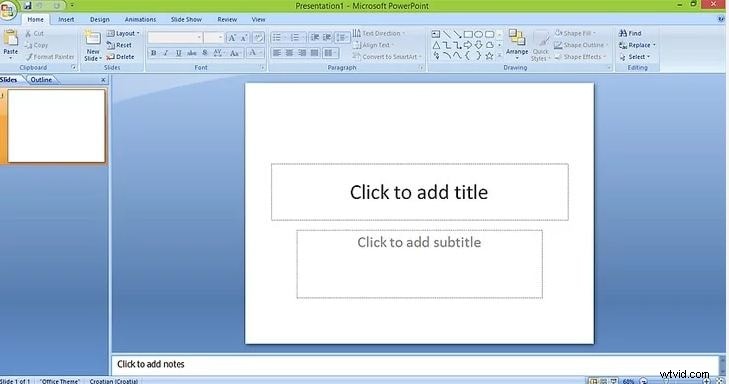This screenshot has height=384, width=729.
Task: Switch to the Animations ribbon tab
Action: click(140, 20)
